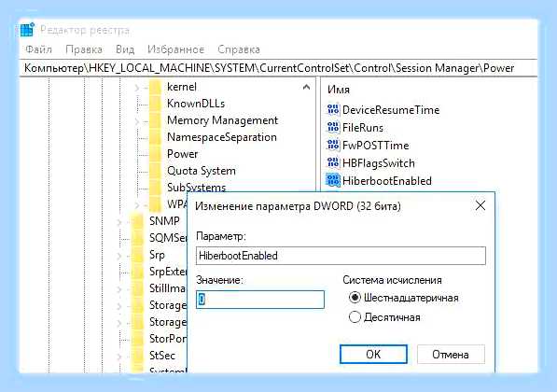The height and width of the screenshot is (392, 557).
Task: Open the Избранное menu
Action: click(x=175, y=49)
